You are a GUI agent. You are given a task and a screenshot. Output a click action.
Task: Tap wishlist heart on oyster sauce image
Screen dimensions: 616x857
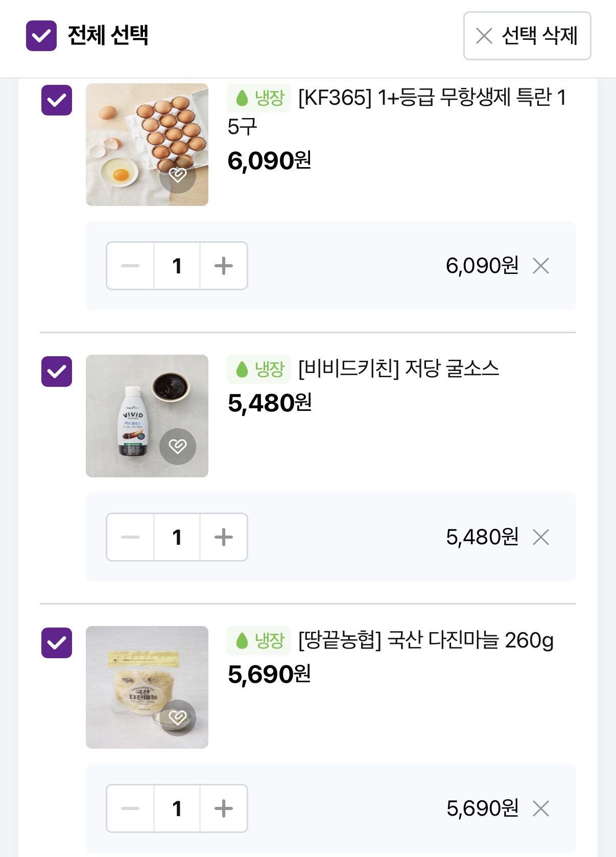(178, 446)
